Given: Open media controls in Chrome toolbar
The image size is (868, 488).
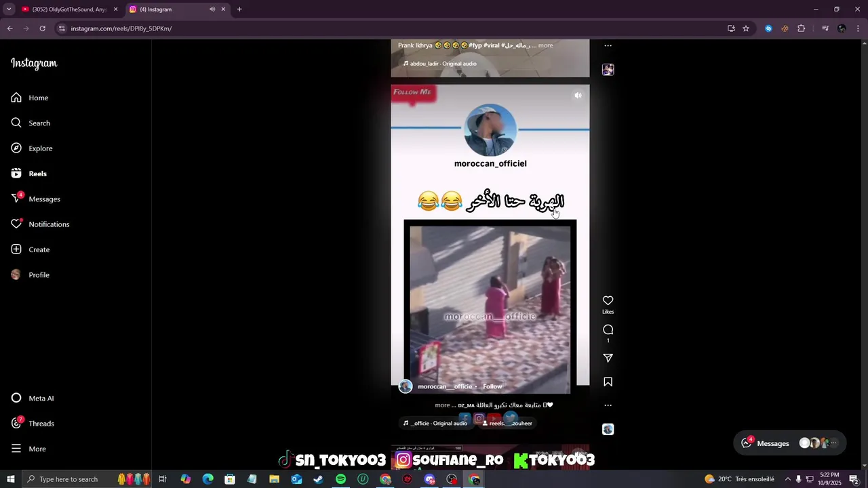Looking at the screenshot, I should coord(825,28).
